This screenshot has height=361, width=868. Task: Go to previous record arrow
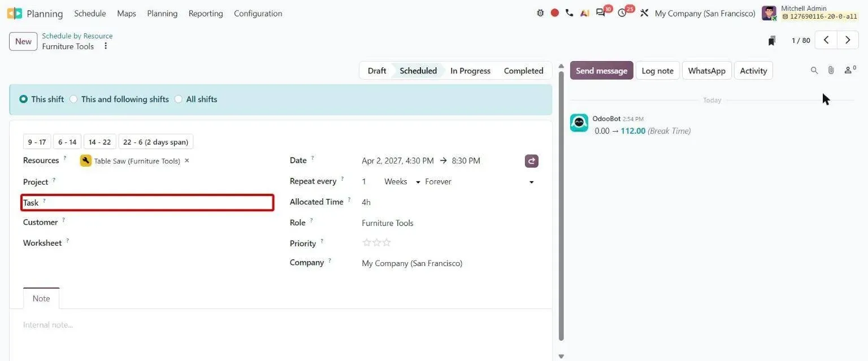826,40
